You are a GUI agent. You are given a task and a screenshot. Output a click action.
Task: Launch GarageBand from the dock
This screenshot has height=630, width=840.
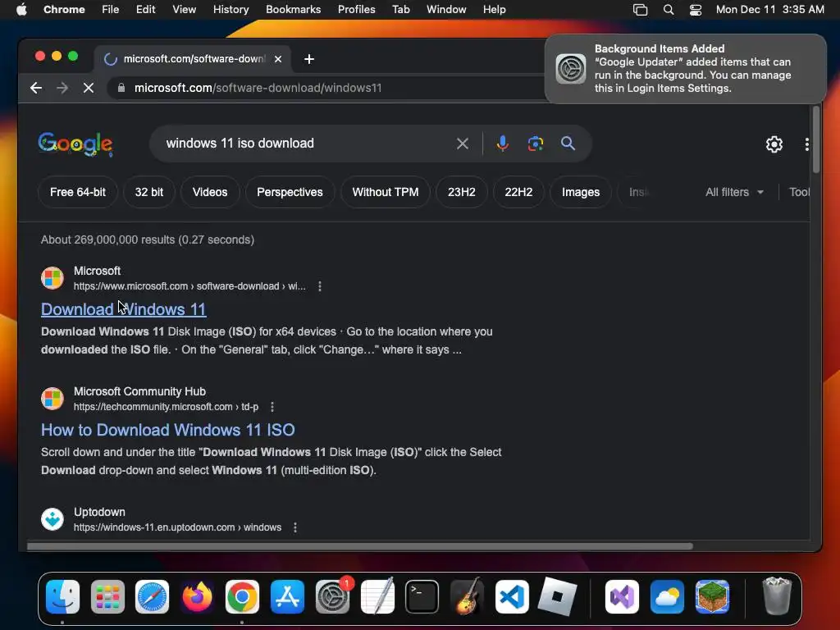click(467, 597)
